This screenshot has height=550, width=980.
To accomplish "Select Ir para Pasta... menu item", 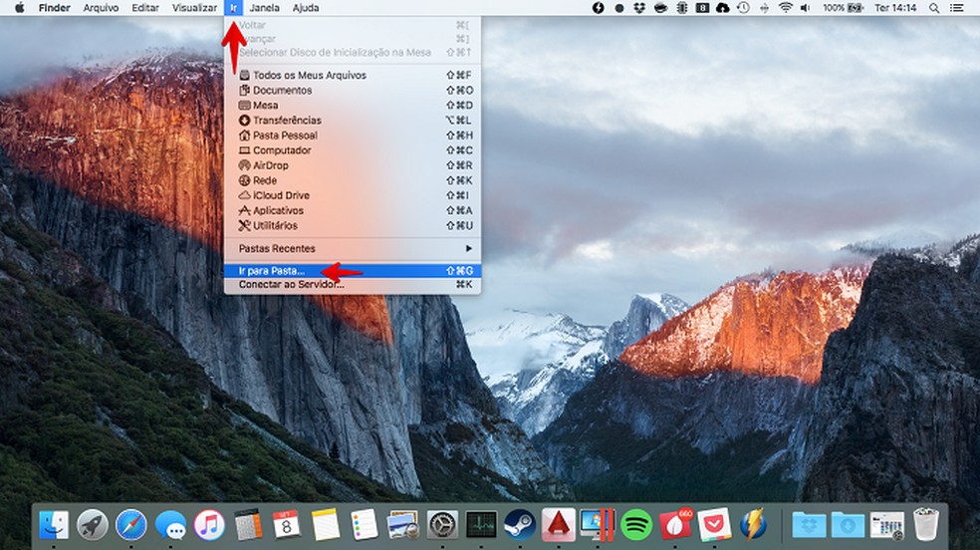I will tap(353, 271).
